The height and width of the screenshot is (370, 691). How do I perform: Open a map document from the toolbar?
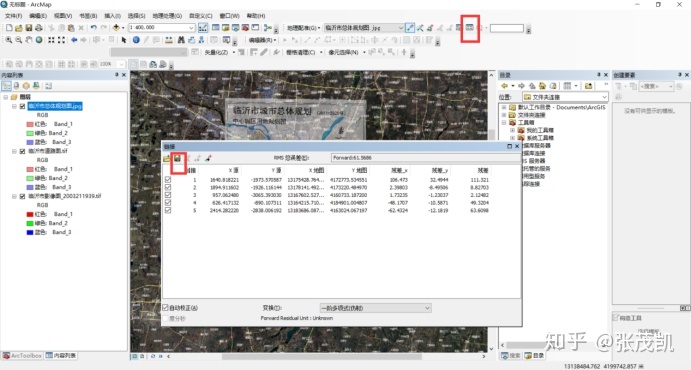pyautogui.click(x=19, y=28)
